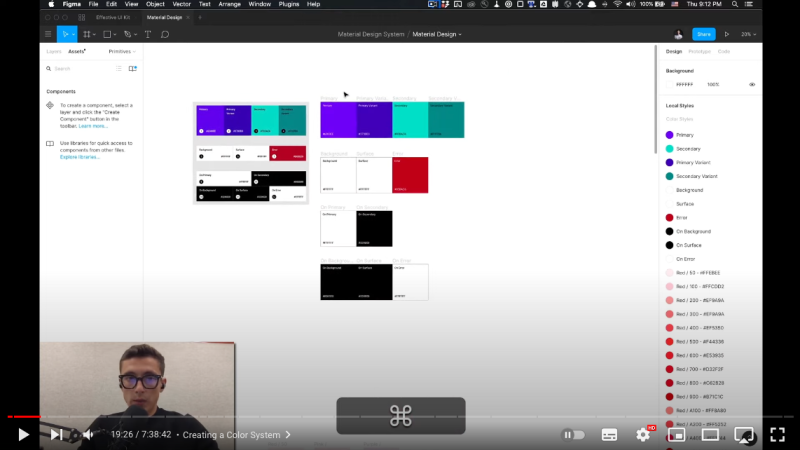This screenshot has height=450, width=800.
Task: Switch to miniplayer mode
Action: 677,435
